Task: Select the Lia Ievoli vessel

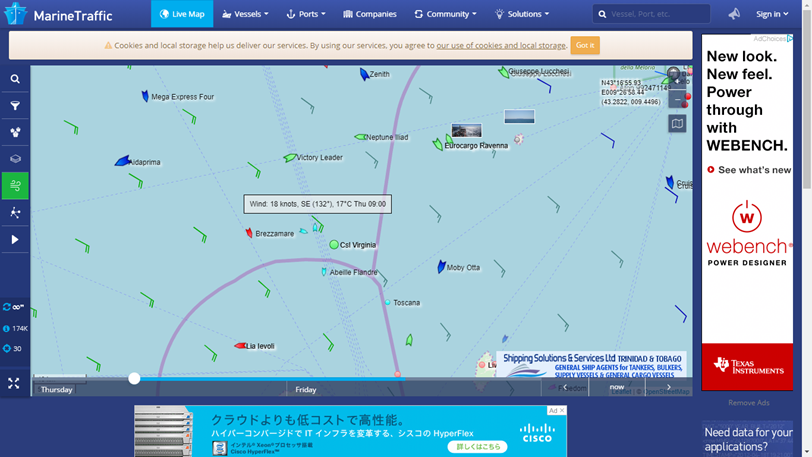Action: [240, 346]
